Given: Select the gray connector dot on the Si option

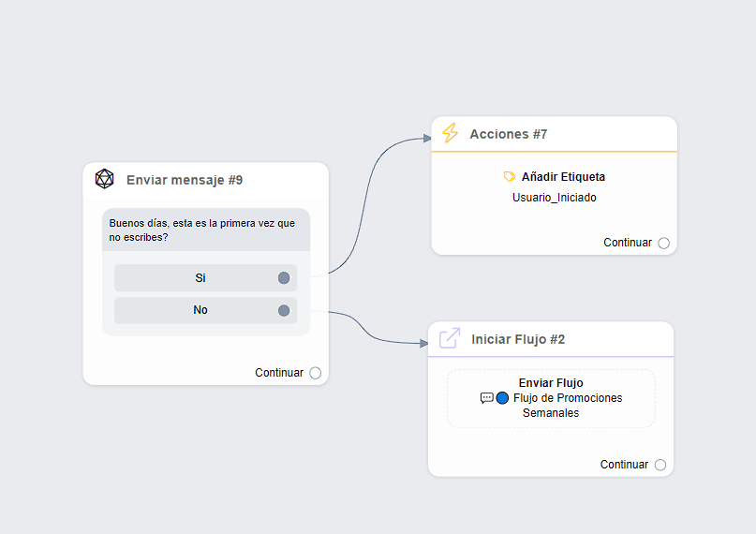Looking at the screenshot, I should 284,278.
